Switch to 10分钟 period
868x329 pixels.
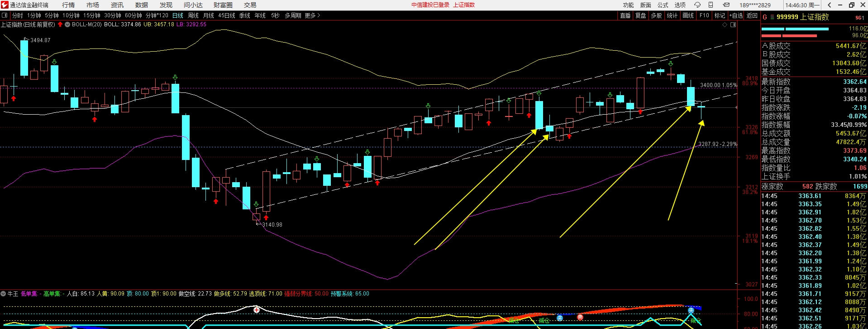coord(71,15)
